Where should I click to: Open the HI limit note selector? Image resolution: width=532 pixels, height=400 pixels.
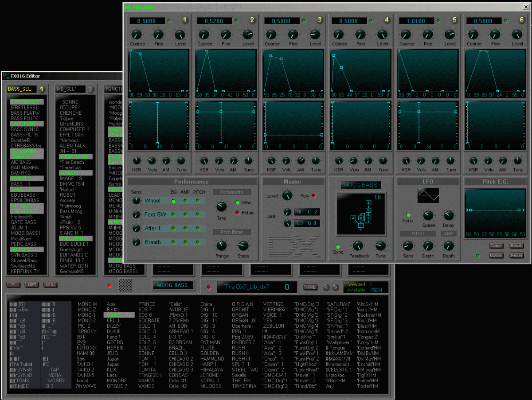pos(308,212)
